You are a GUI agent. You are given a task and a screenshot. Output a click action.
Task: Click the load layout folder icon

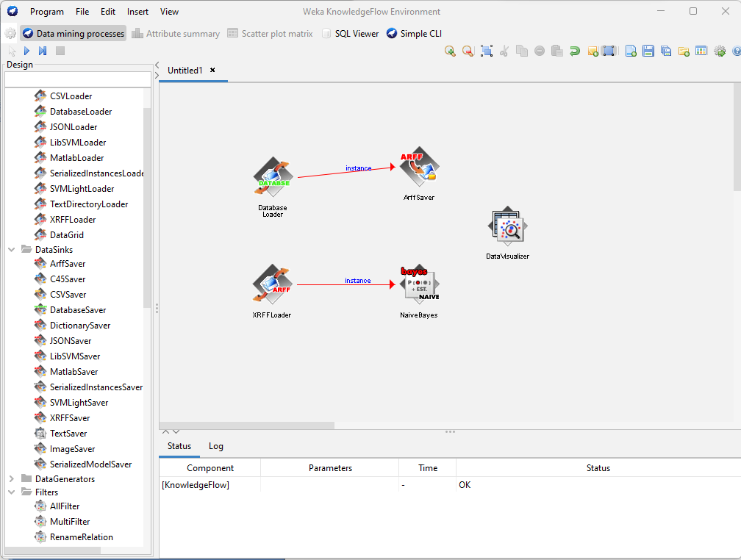point(684,51)
